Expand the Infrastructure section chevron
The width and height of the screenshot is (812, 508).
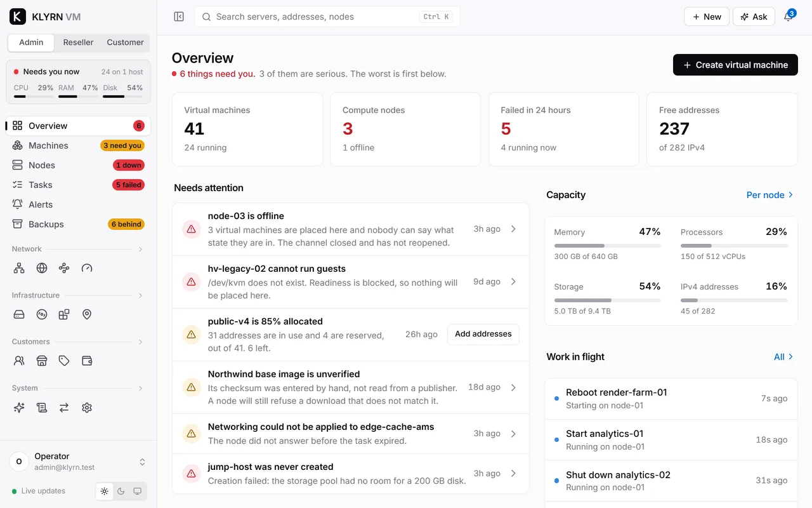point(140,295)
